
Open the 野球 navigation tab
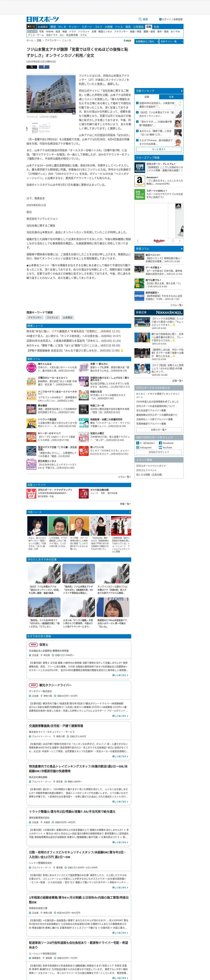point(53,27)
